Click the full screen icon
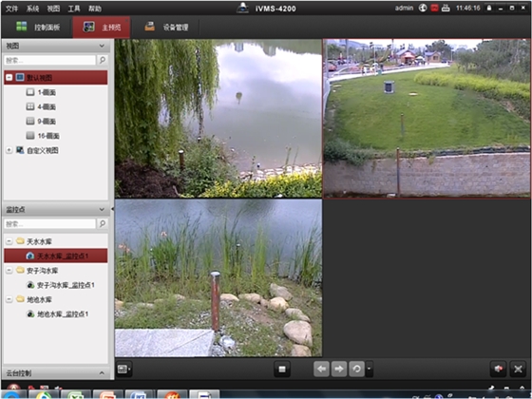Image resolution: width=532 pixels, height=399 pixels. (x=518, y=369)
